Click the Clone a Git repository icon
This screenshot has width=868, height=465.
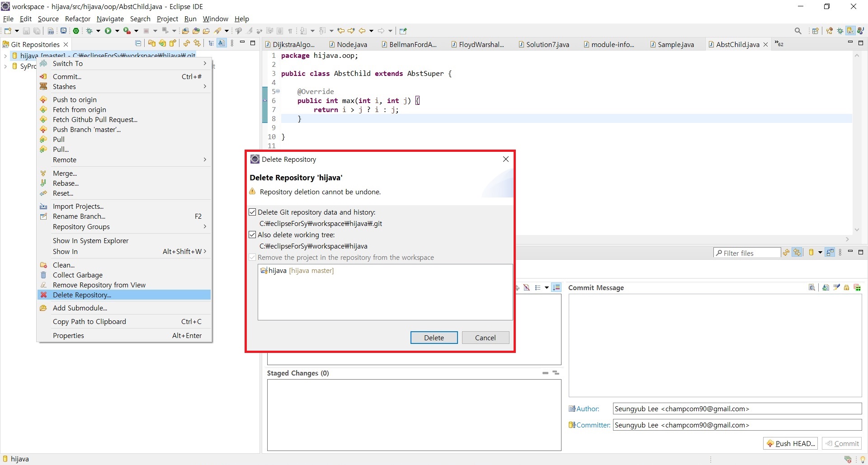pos(162,43)
